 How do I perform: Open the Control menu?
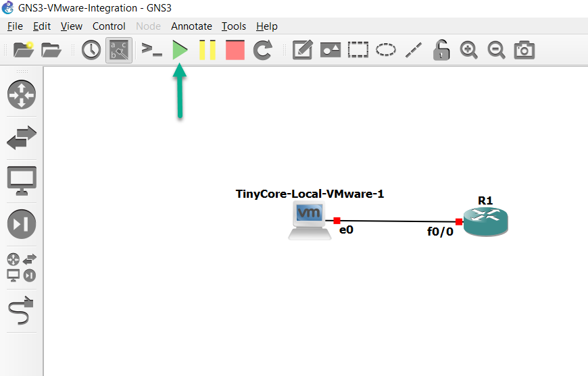109,26
